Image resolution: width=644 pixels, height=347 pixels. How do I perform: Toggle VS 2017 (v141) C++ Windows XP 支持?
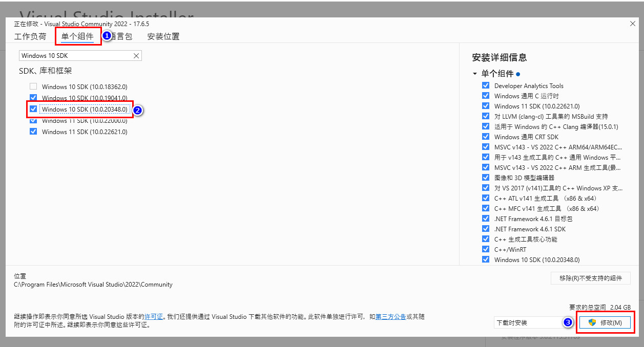point(486,188)
